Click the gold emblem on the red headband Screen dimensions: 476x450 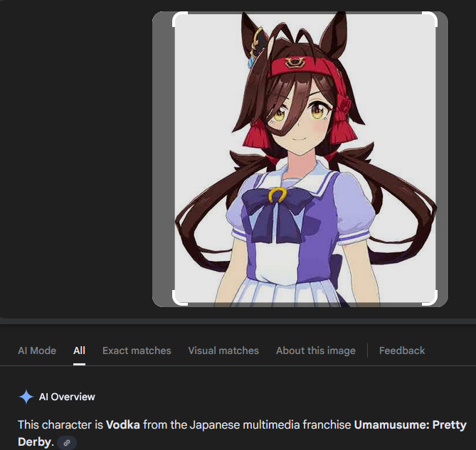(x=294, y=63)
